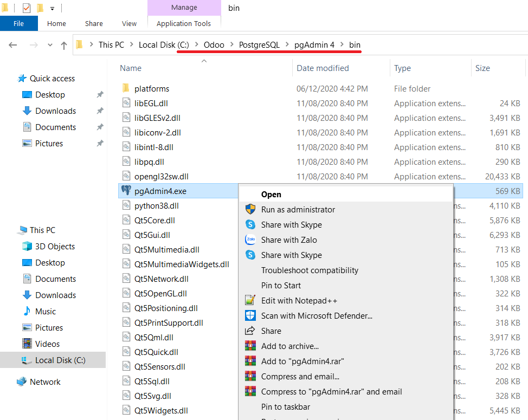The width and height of the screenshot is (528, 420).
Task: Expand chevron after PostgreSQL in address bar
Action: (287, 44)
